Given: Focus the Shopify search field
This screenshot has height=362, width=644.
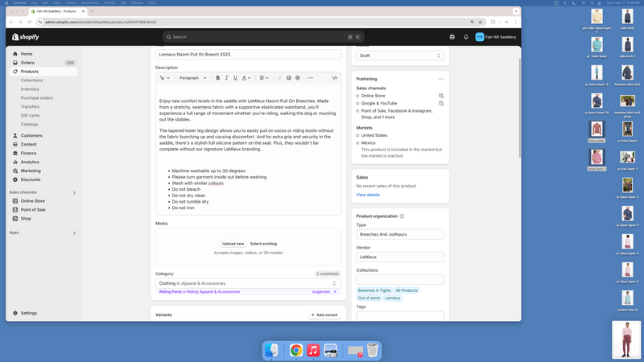Looking at the screenshot, I should (x=263, y=37).
